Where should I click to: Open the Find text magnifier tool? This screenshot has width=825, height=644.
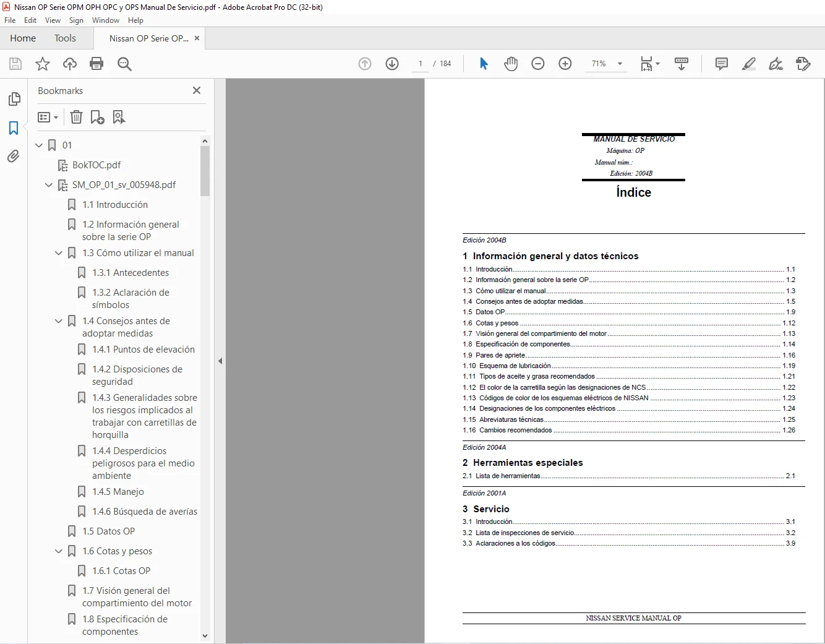(x=124, y=64)
